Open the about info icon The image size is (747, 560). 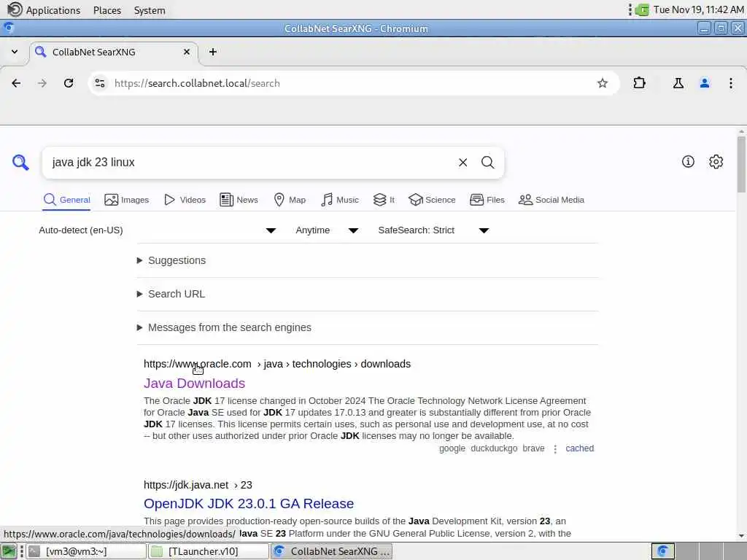(688, 161)
